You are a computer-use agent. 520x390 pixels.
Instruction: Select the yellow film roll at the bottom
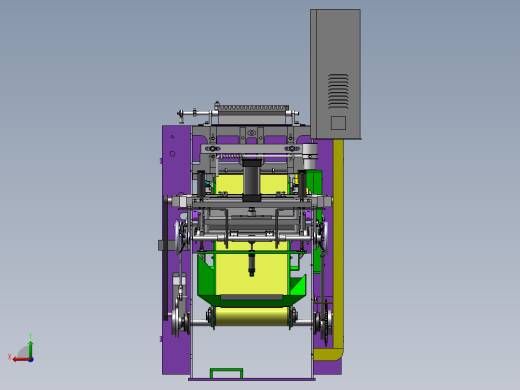point(251,317)
